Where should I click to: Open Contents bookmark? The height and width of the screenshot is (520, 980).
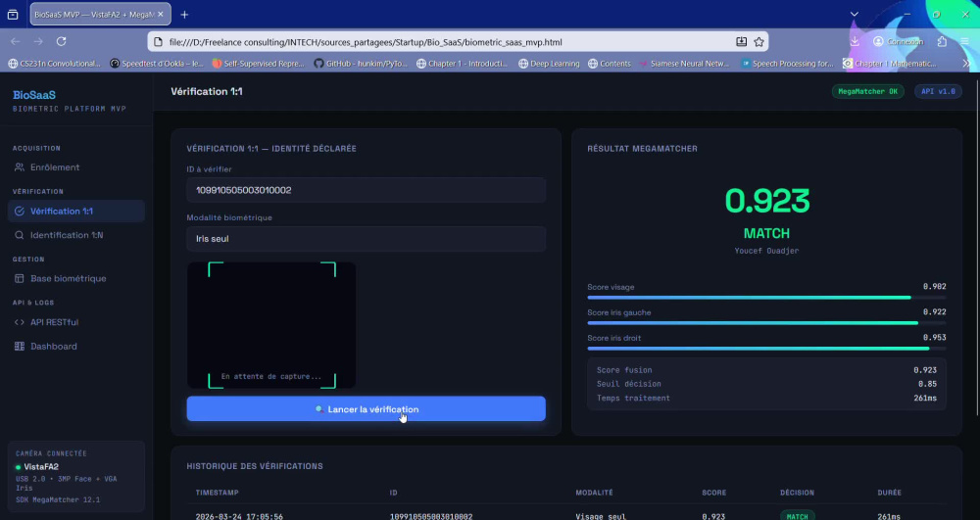[x=610, y=63]
